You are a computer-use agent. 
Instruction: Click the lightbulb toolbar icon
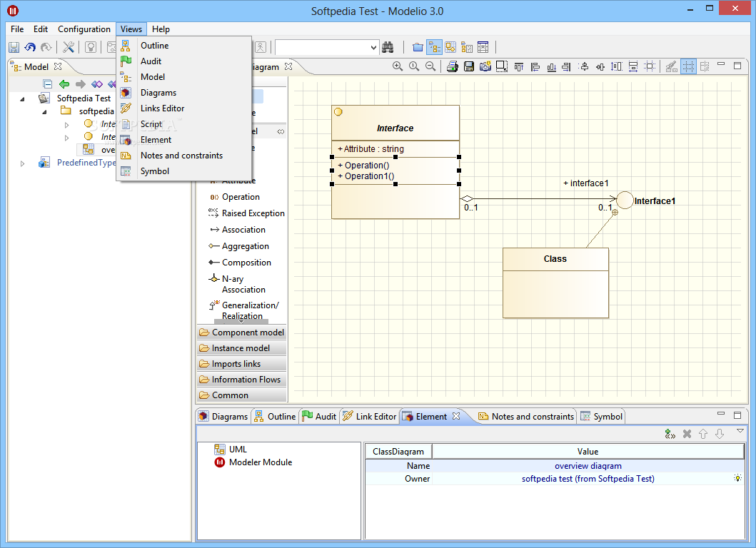coord(90,47)
